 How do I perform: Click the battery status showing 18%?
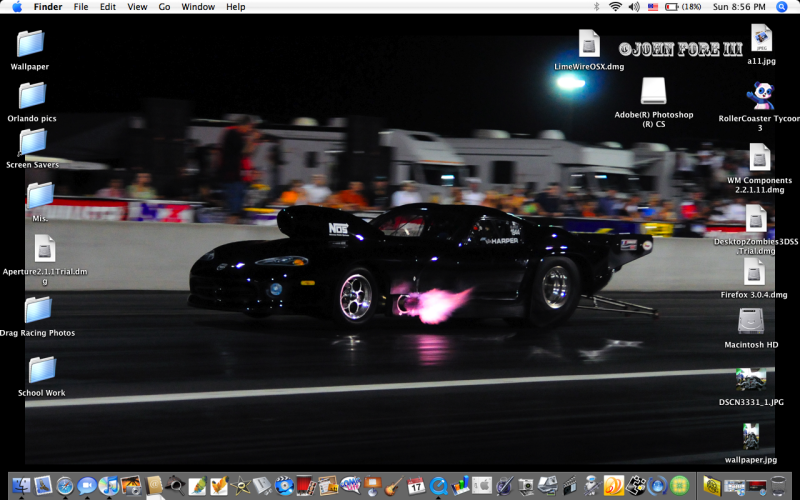pyautogui.click(x=683, y=7)
